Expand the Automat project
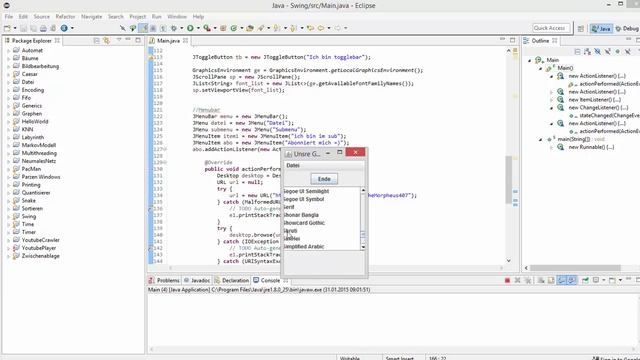640x360 pixels. coord(8,51)
